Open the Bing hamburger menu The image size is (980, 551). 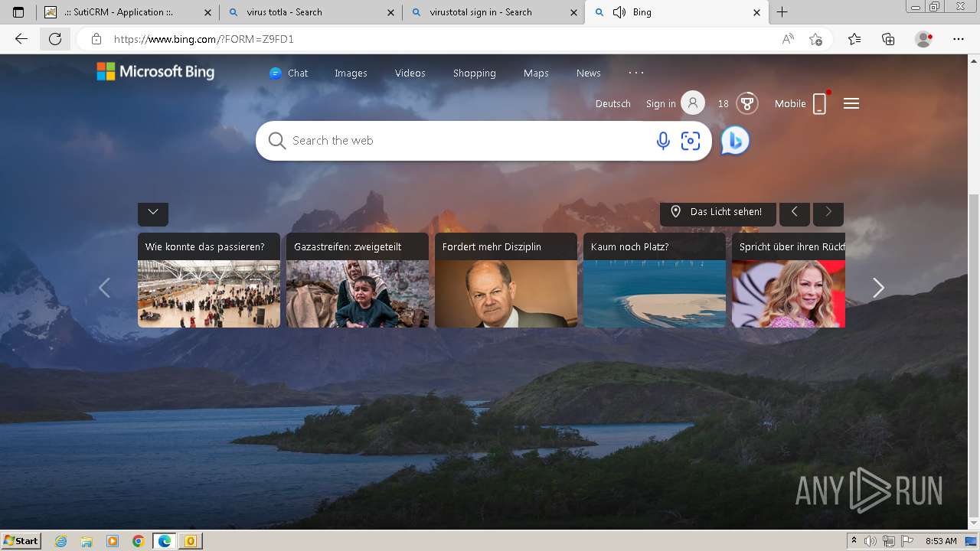pos(851,103)
